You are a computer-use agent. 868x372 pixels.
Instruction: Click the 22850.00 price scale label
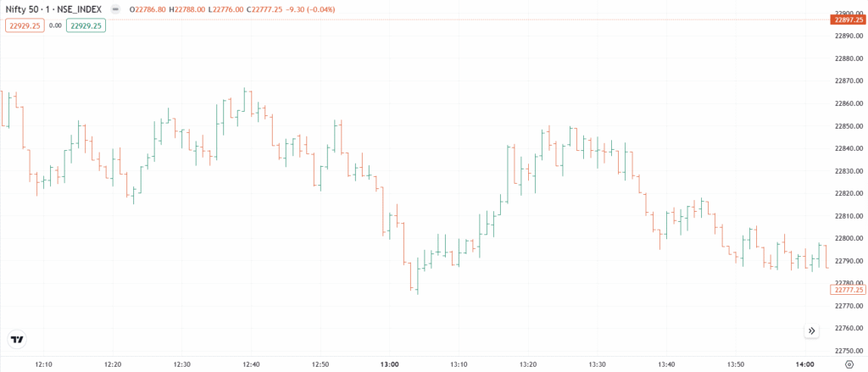pos(848,126)
